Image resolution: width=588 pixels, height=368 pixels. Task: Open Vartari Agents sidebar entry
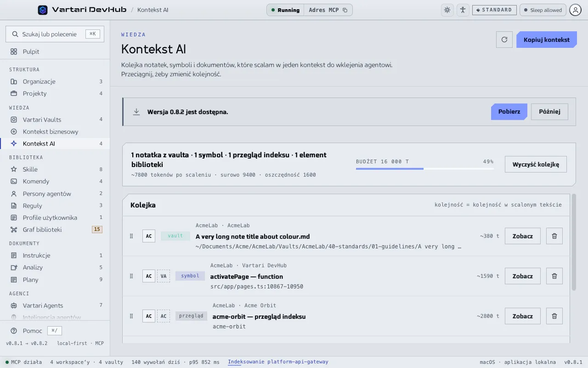pyautogui.click(x=55, y=305)
